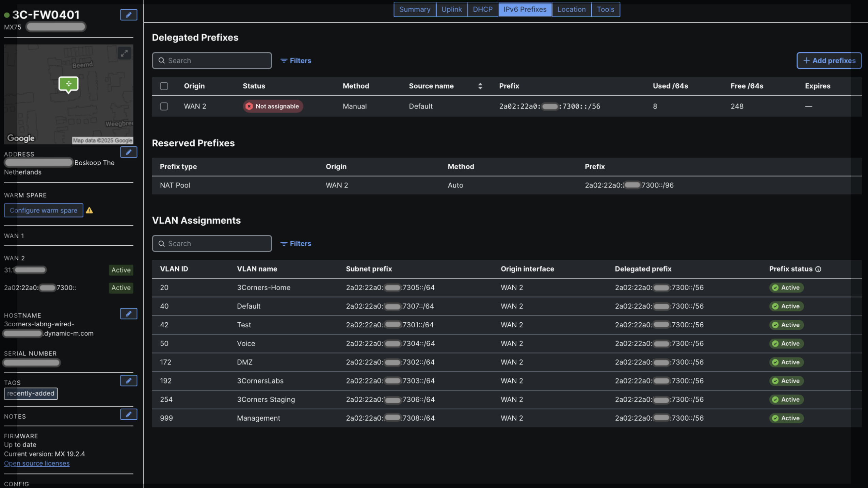Focus the Delegated Prefixes search field
Image resolution: width=868 pixels, height=488 pixels.
212,61
